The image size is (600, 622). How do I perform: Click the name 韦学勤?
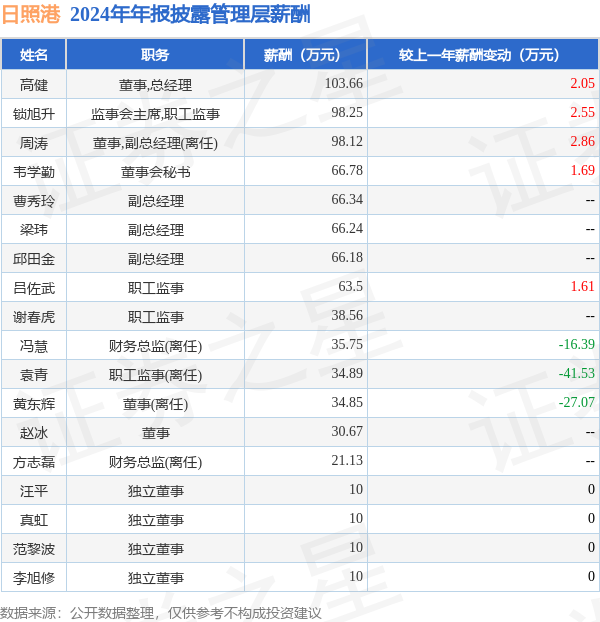pos(34,172)
